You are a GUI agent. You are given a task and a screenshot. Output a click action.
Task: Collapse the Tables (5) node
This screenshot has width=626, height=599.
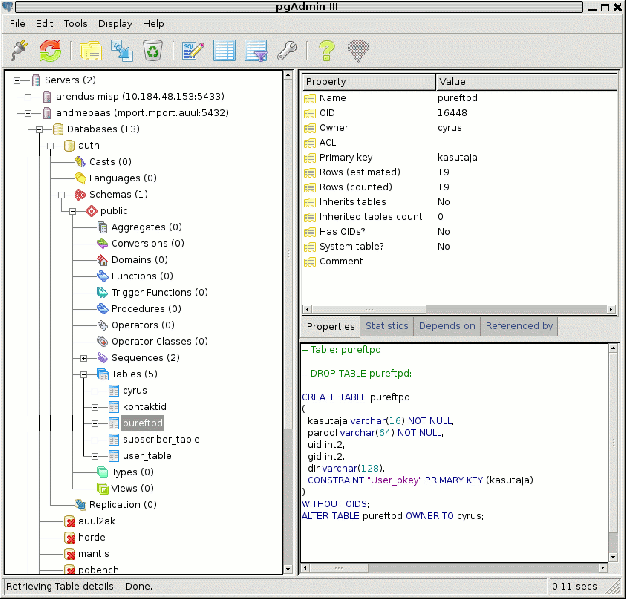tap(83, 375)
